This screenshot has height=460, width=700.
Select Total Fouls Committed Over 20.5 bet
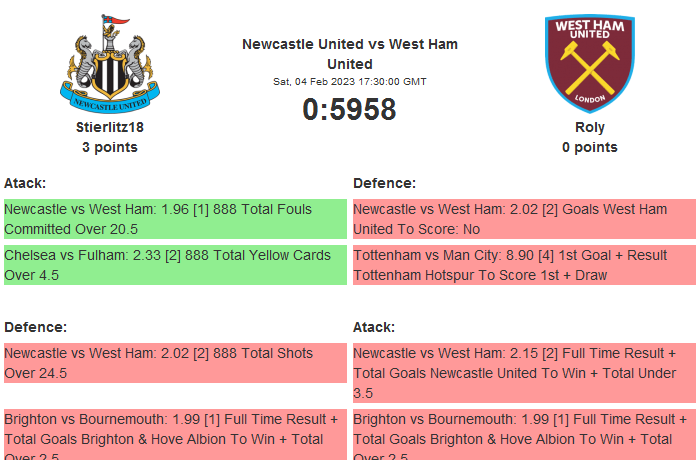point(175,219)
